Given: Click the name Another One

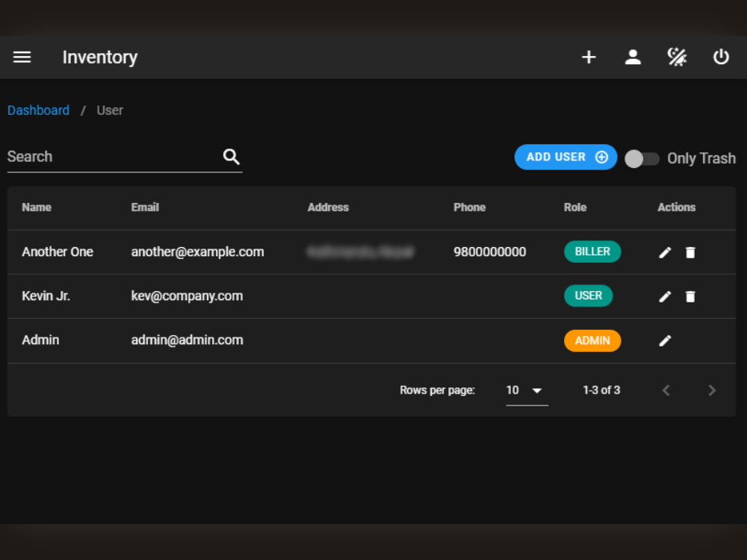Looking at the screenshot, I should [58, 252].
